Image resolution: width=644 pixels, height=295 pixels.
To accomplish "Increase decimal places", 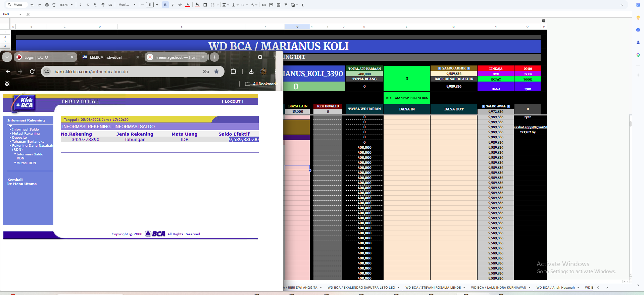I will [x=102, y=5].
